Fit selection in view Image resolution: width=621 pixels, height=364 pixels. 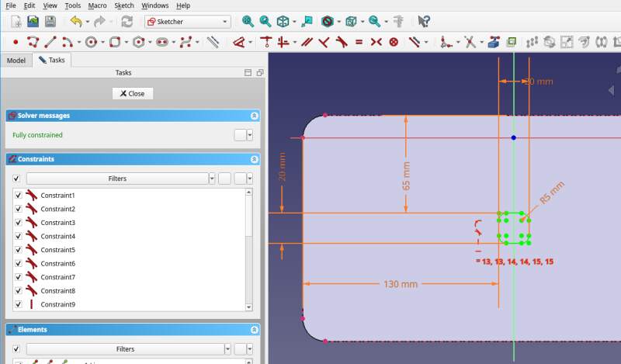[265, 22]
